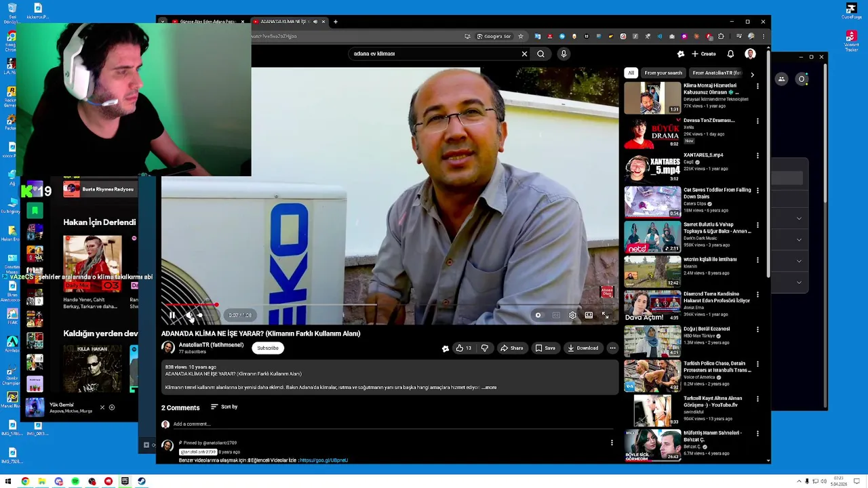The height and width of the screenshot is (488, 868).
Task: Switch the player to theater mode
Action: pyautogui.click(x=589, y=315)
